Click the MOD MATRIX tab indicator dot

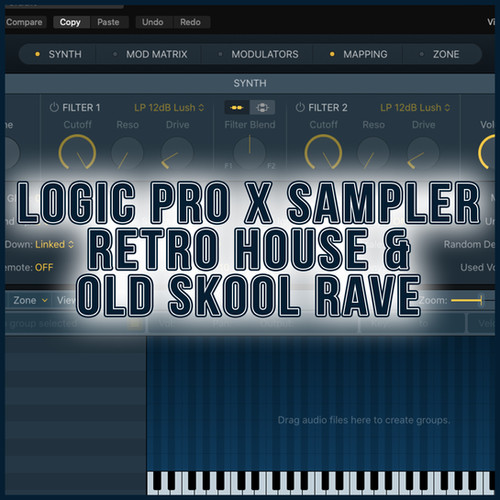pyautogui.click(x=115, y=54)
